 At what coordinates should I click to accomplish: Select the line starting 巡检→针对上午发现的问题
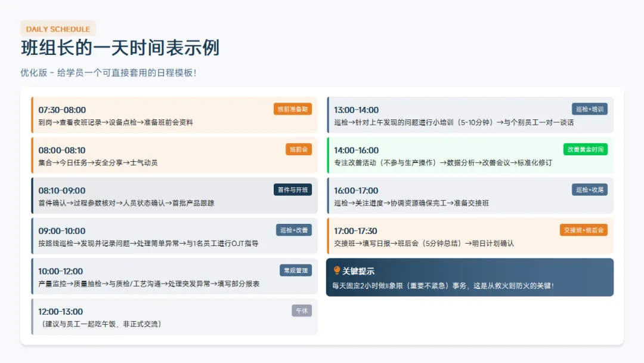click(x=454, y=122)
